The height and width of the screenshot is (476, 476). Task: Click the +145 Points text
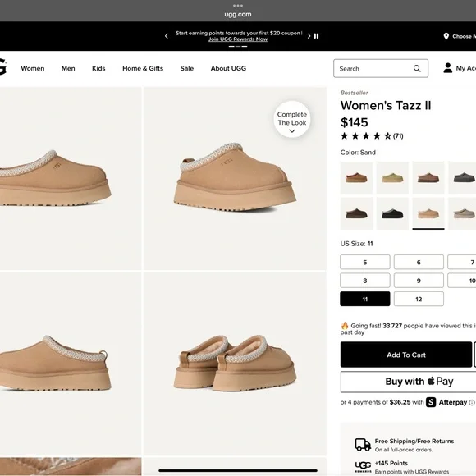pos(391,463)
